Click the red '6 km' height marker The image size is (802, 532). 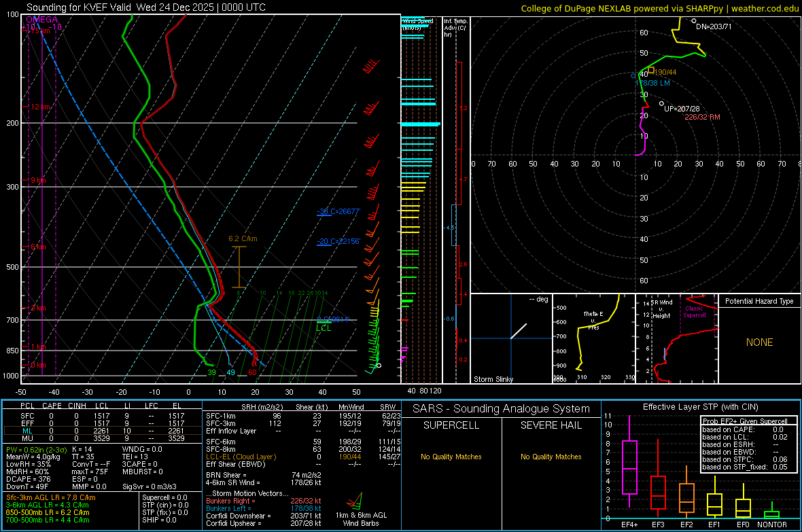pos(38,247)
